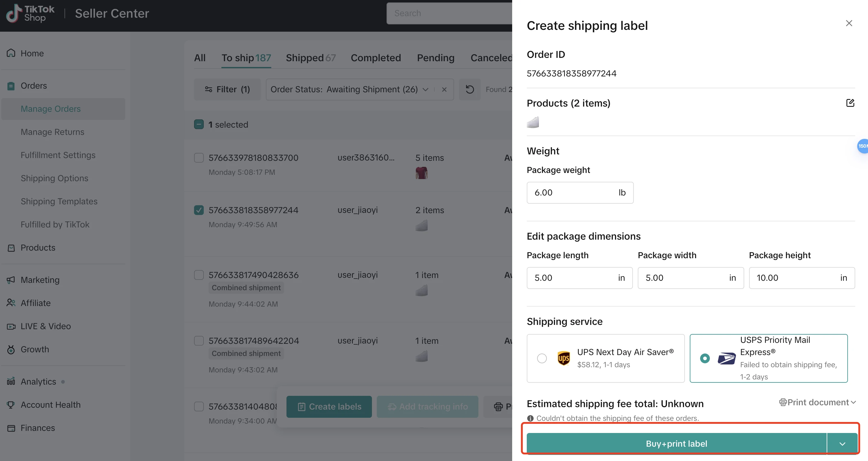Click the TikTok Shop logo
The height and width of the screenshot is (461, 868).
(30, 13)
